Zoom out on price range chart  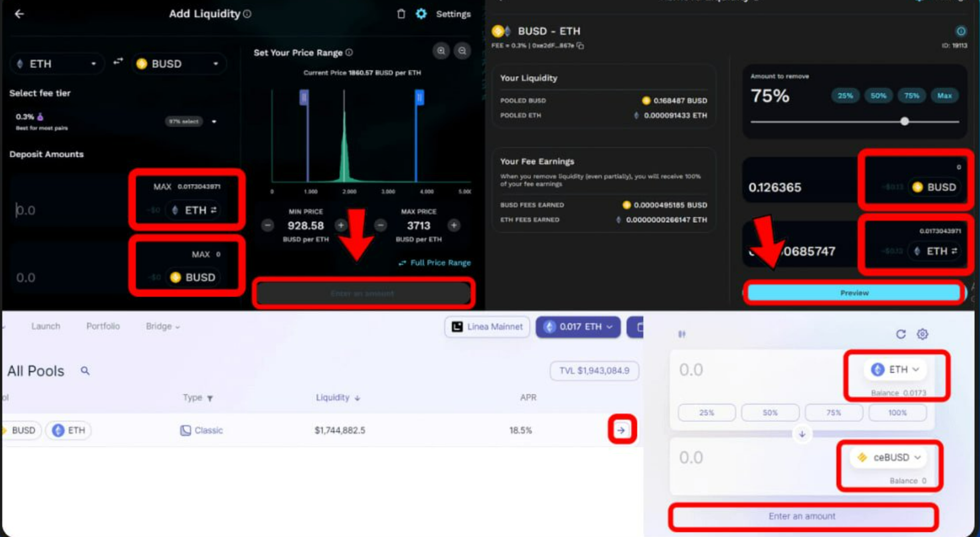[x=462, y=51]
